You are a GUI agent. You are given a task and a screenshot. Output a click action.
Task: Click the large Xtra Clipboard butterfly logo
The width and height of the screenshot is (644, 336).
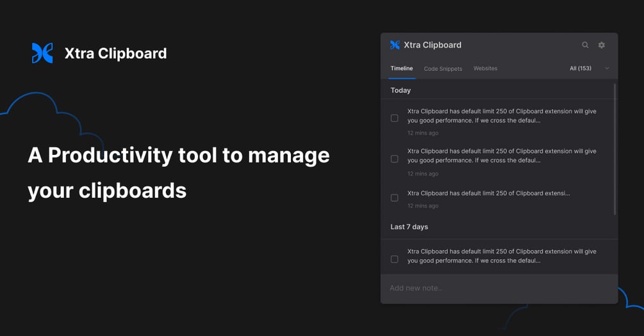pyautogui.click(x=42, y=53)
